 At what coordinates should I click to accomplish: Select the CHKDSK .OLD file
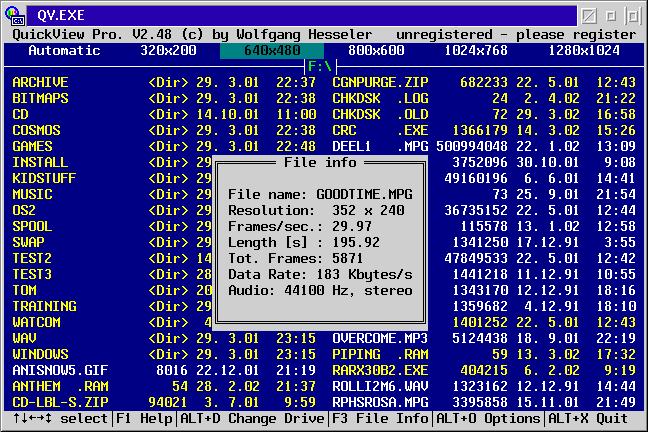tap(484, 114)
